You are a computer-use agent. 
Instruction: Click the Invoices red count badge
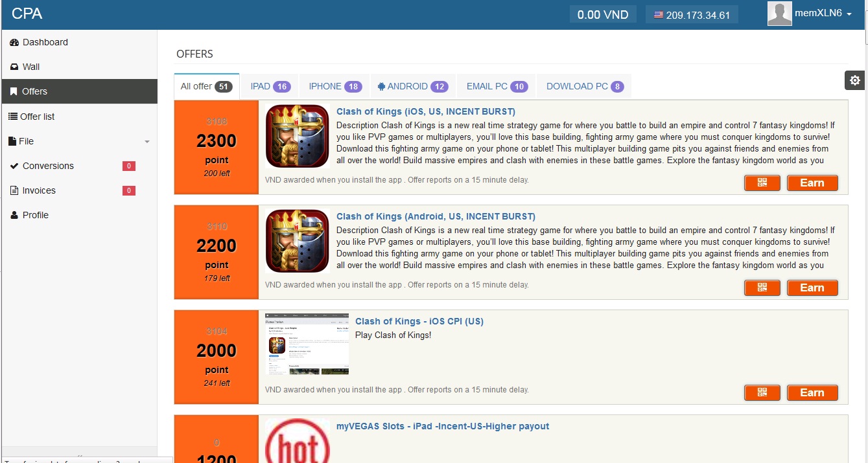(x=129, y=190)
